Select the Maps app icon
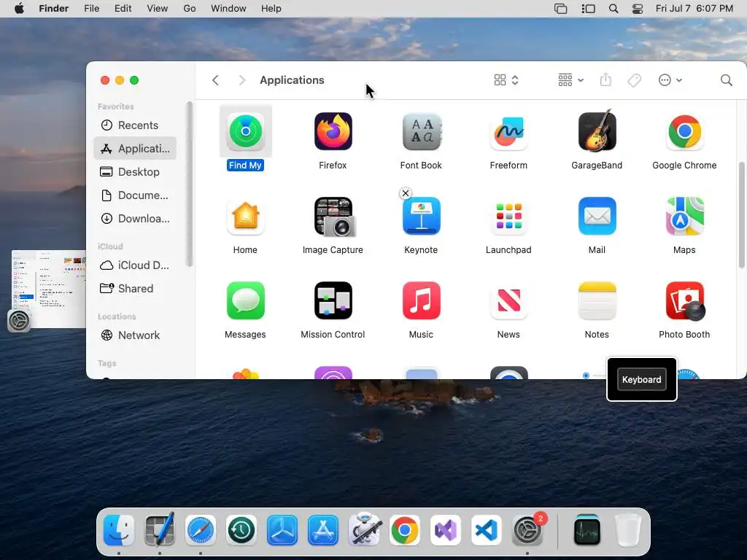The height and width of the screenshot is (560, 747). point(684,216)
